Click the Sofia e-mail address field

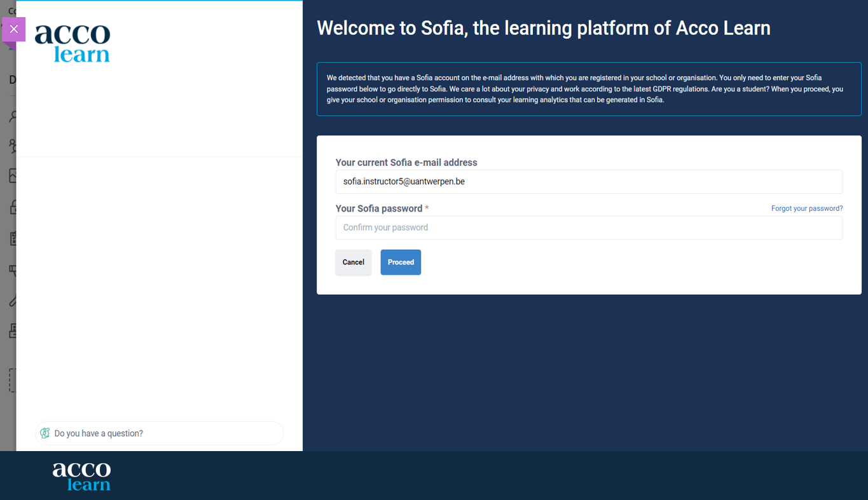pyautogui.click(x=589, y=182)
